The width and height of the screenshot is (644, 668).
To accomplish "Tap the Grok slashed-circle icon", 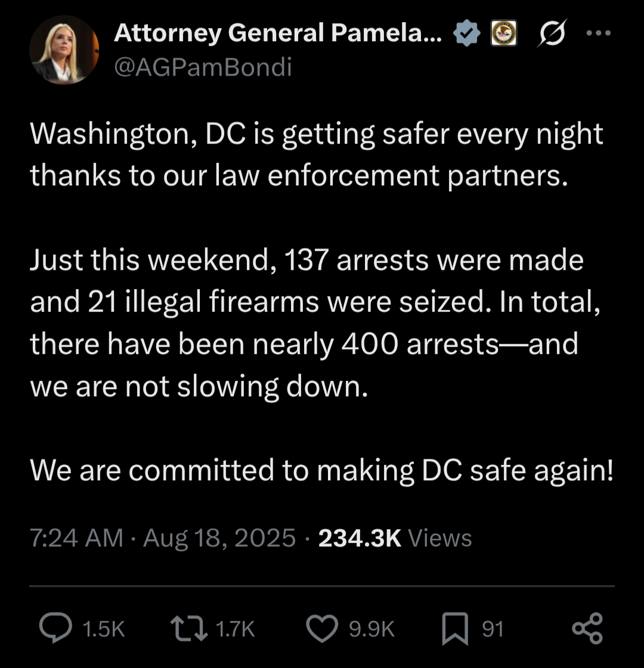I will pos(552,34).
